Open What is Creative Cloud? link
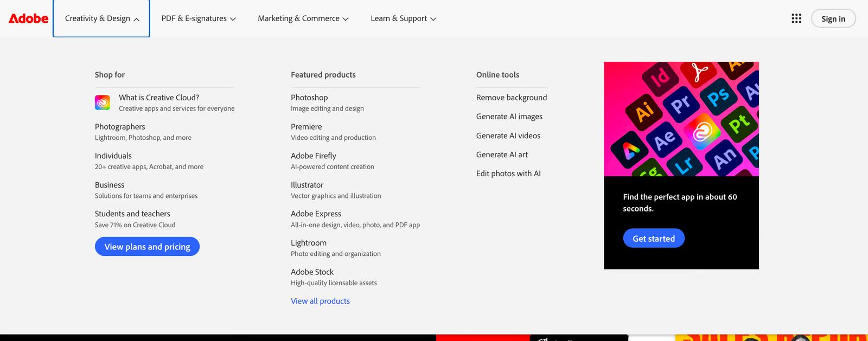This screenshot has width=868, height=341. (x=159, y=98)
